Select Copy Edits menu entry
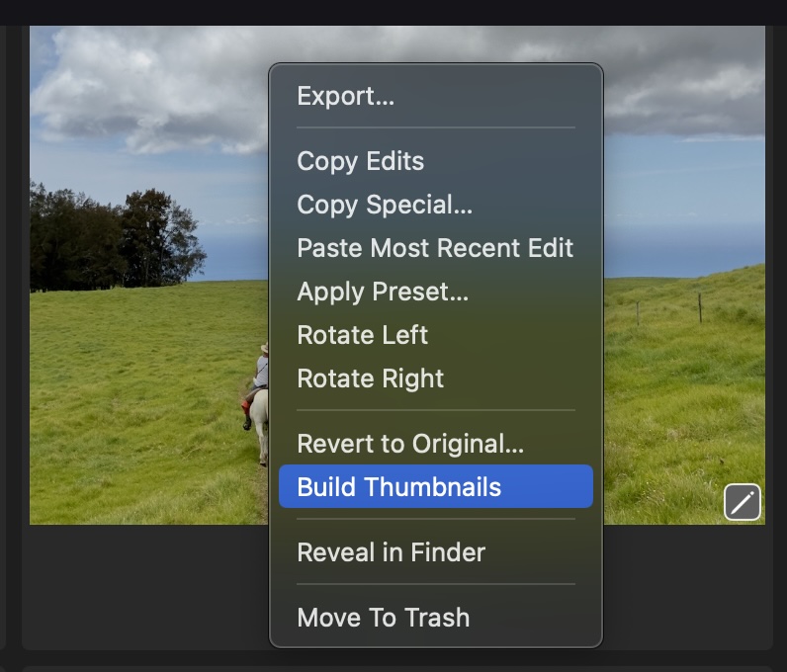The width and height of the screenshot is (787, 672). (x=360, y=161)
